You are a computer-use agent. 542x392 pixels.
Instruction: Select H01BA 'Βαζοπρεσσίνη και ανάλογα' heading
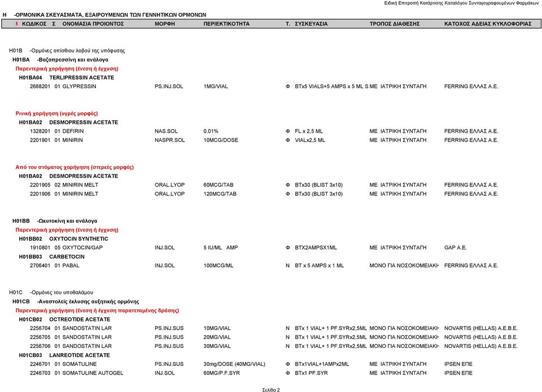tap(60, 59)
